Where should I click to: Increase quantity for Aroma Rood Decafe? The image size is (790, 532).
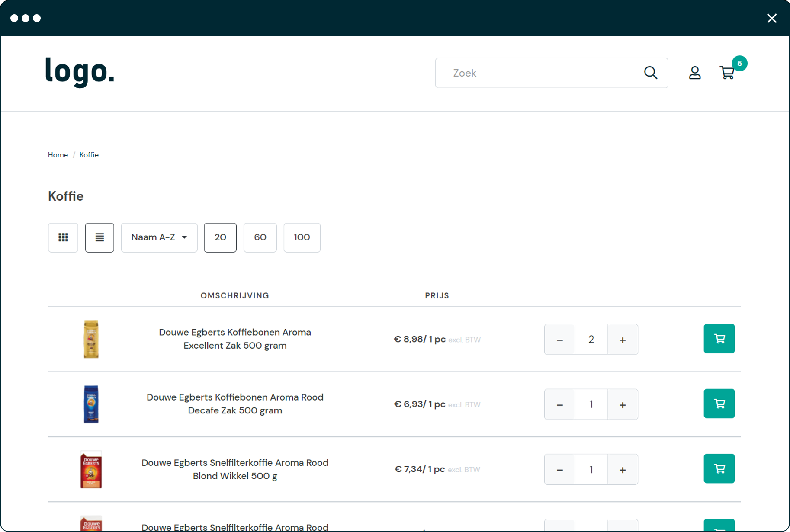click(623, 404)
